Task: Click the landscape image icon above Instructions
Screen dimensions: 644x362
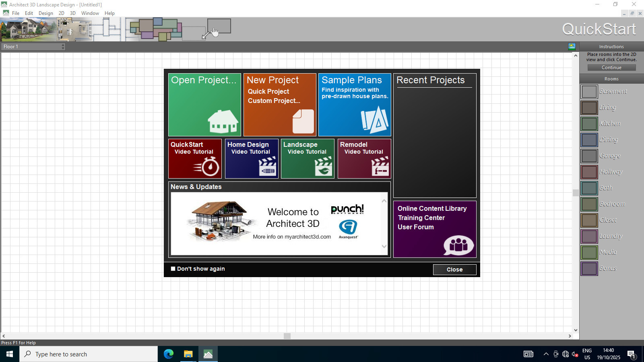Action: [572, 46]
